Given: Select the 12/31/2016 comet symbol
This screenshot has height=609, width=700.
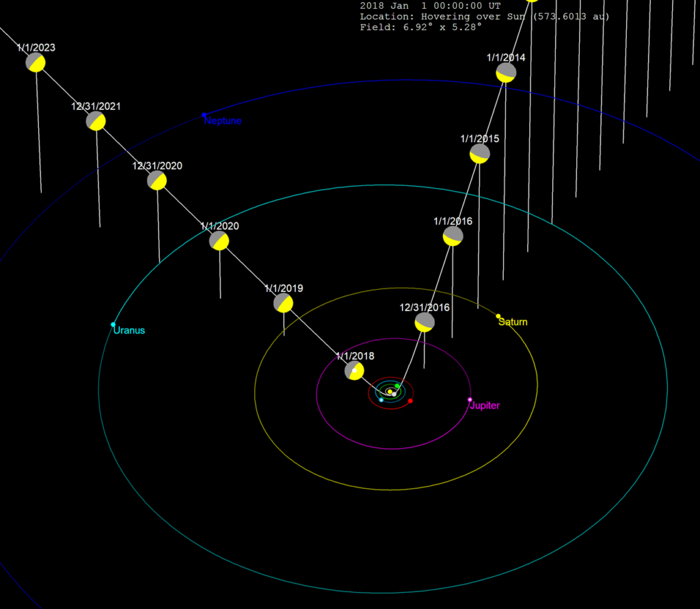Looking at the screenshot, I should 424,323.
